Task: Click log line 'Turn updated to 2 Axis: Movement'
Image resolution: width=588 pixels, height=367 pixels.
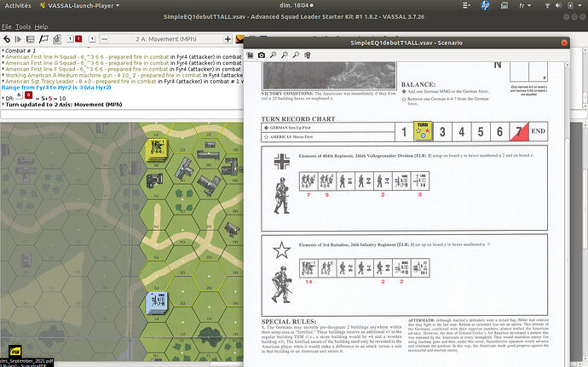Action: [x=64, y=105]
